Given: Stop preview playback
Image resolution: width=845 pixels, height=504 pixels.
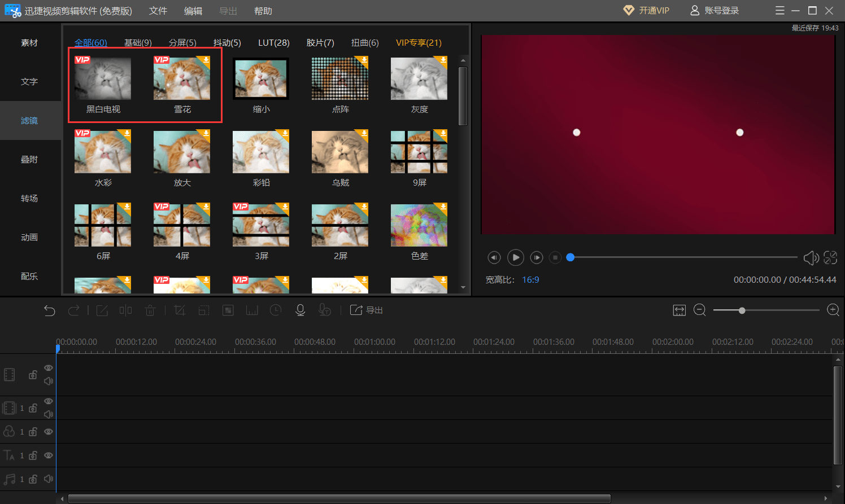Looking at the screenshot, I should point(555,257).
